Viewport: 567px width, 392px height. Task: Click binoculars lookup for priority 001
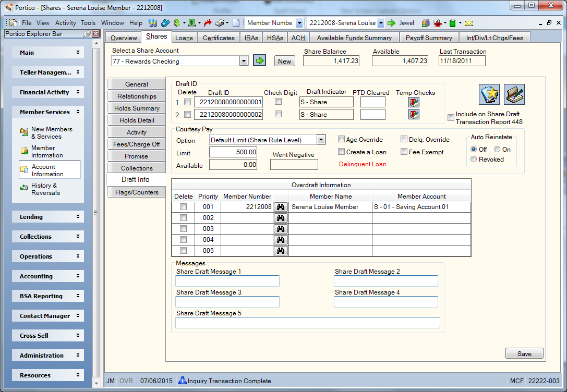(x=281, y=206)
